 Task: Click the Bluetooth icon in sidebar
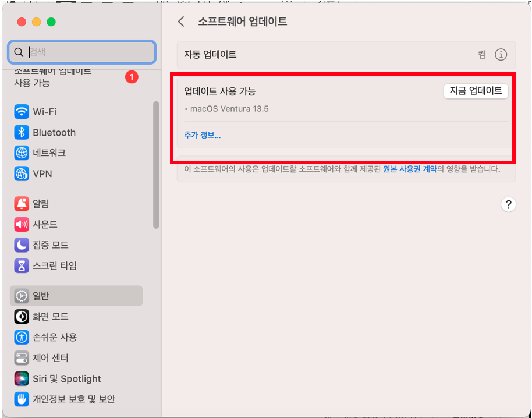(x=22, y=132)
